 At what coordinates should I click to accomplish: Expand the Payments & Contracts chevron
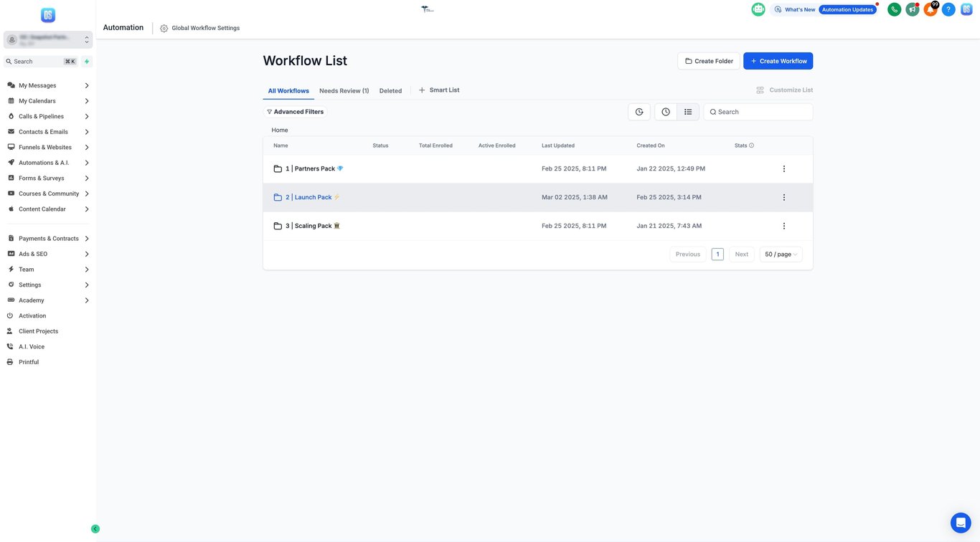[x=87, y=239]
